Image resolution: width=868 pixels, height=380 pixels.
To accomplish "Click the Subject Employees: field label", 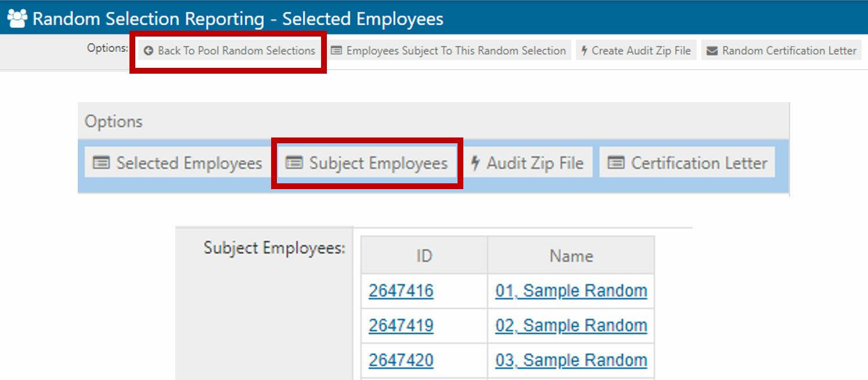I will tap(274, 248).
